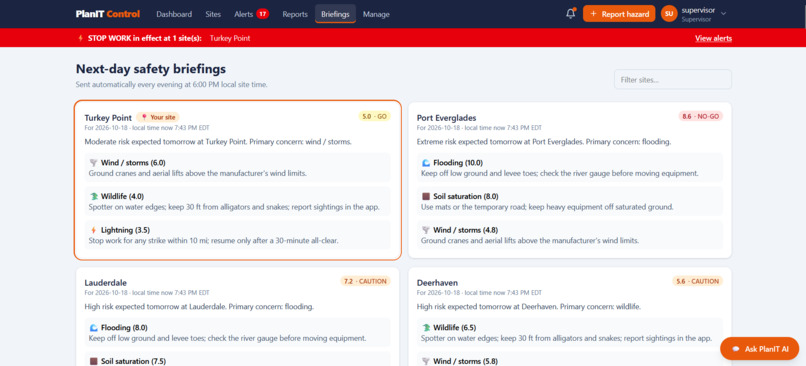
Task: Click the Wind / storms icon in Port Everglades card
Action: pyautogui.click(x=426, y=230)
